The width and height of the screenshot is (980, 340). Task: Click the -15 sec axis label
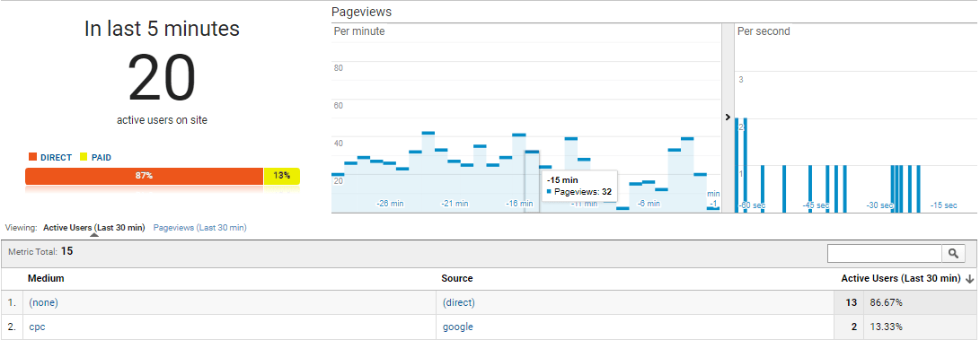[x=943, y=205]
